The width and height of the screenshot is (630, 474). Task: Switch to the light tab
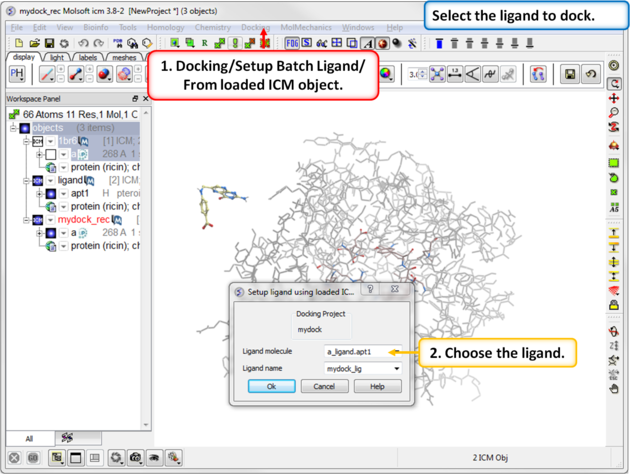57,57
